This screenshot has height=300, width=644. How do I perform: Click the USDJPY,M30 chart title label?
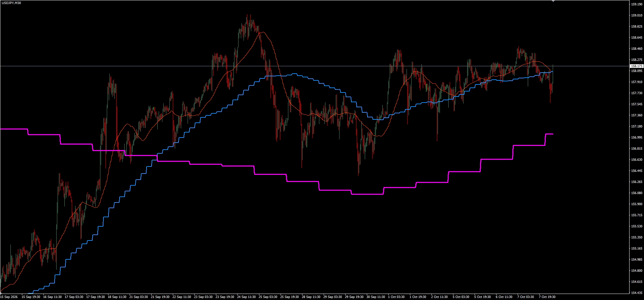pos(11,3)
